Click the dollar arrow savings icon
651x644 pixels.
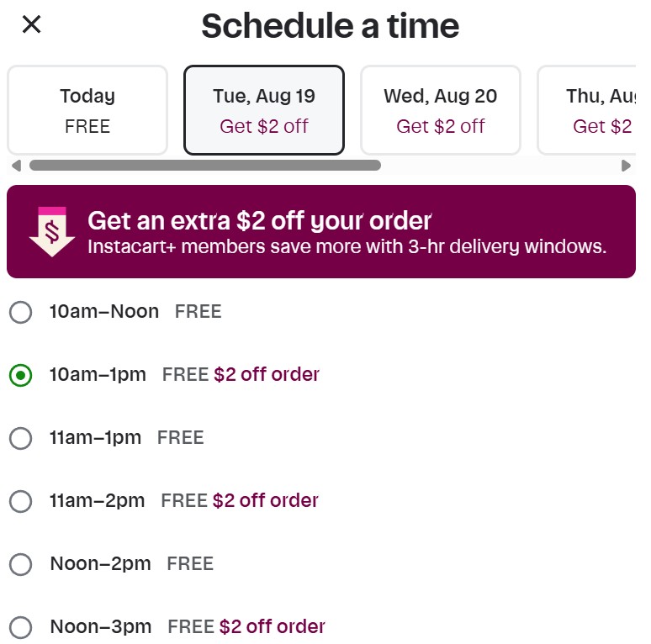52,231
